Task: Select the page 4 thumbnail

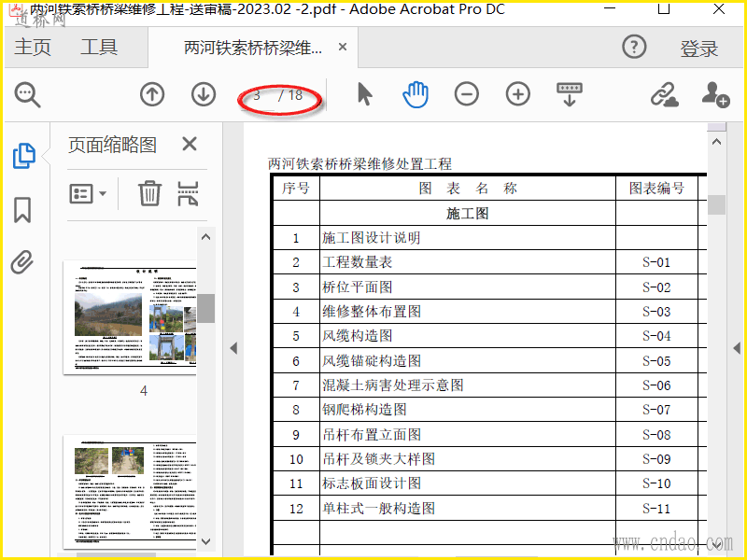Action: click(130, 317)
